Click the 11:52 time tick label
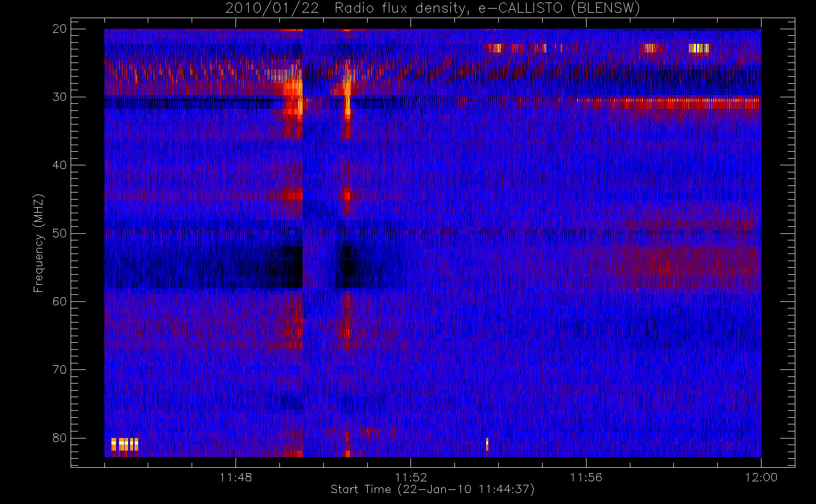This screenshot has height=504, width=816. [411, 477]
